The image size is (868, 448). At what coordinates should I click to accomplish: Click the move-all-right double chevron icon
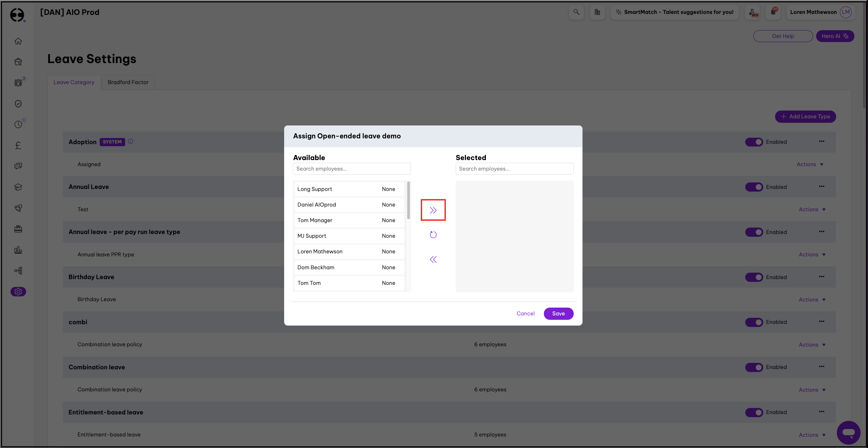[433, 210]
